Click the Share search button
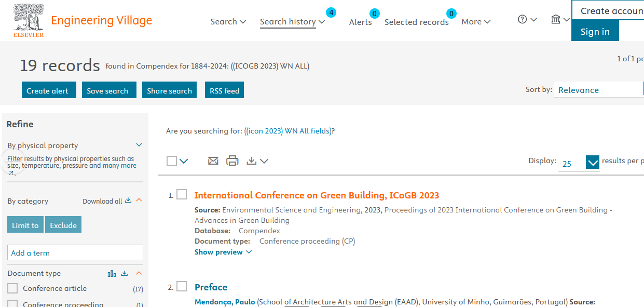 tap(169, 90)
